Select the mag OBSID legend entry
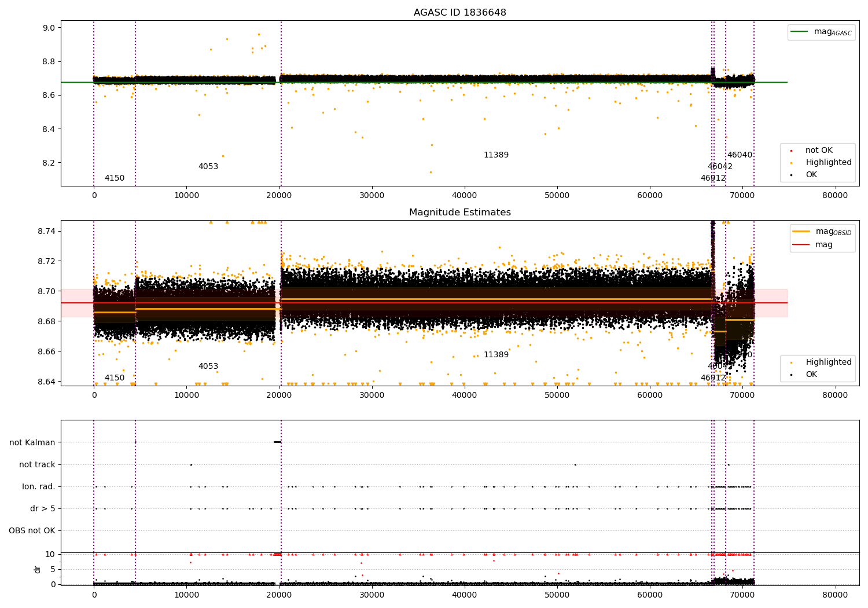This screenshot has height=608, width=868. pyautogui.click(x=822, y=232)
